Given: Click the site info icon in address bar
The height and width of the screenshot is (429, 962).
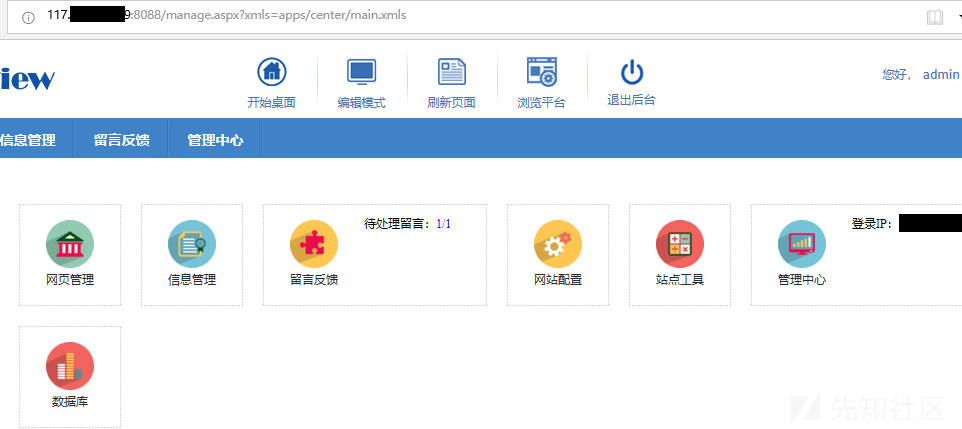Looking at the screenshot, I should click(28, 17).
